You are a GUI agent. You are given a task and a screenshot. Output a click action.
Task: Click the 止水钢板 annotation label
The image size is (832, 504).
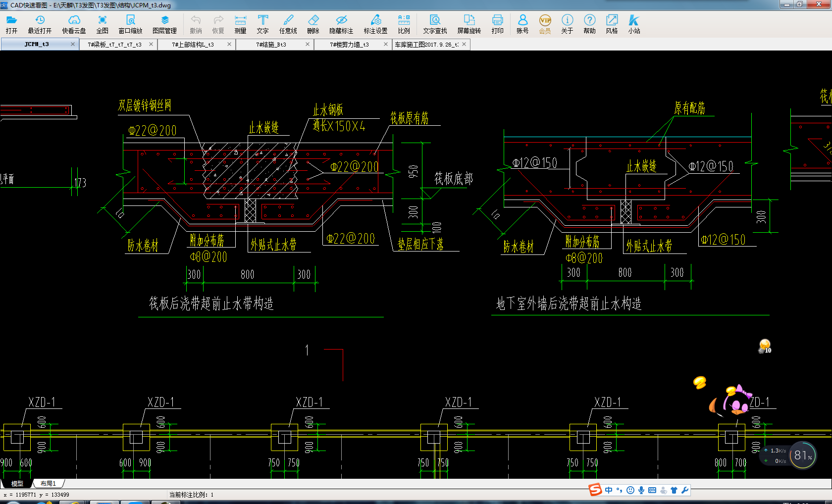pos(328,109)
